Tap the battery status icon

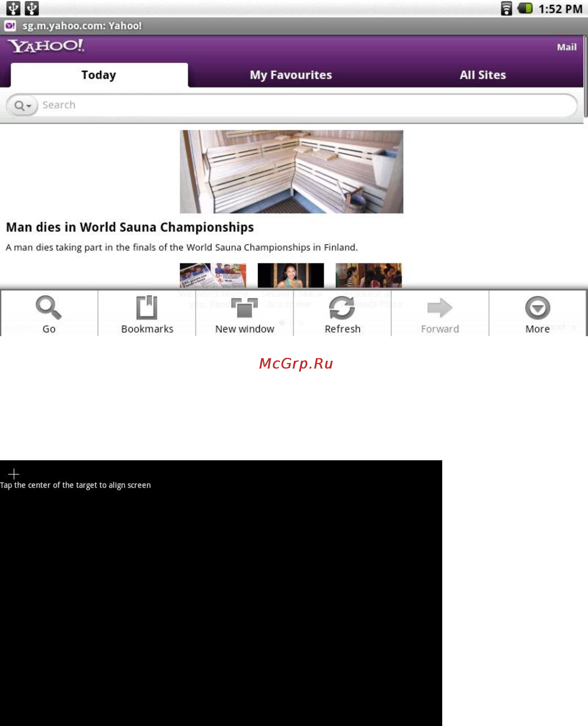pyautogui.click(x=525, y=8)
